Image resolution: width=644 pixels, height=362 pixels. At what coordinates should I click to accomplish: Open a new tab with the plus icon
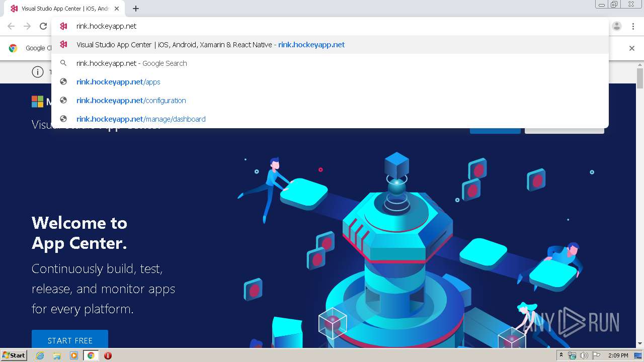click(136, 9)
